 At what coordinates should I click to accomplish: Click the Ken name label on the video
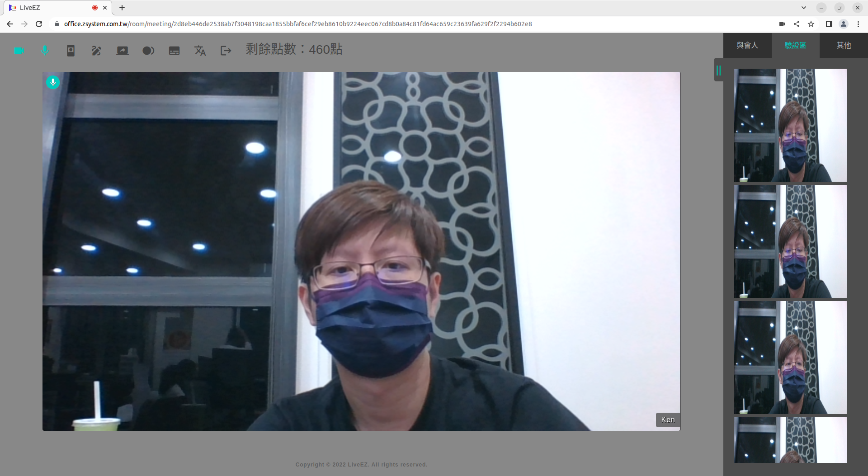pos(668,419)
